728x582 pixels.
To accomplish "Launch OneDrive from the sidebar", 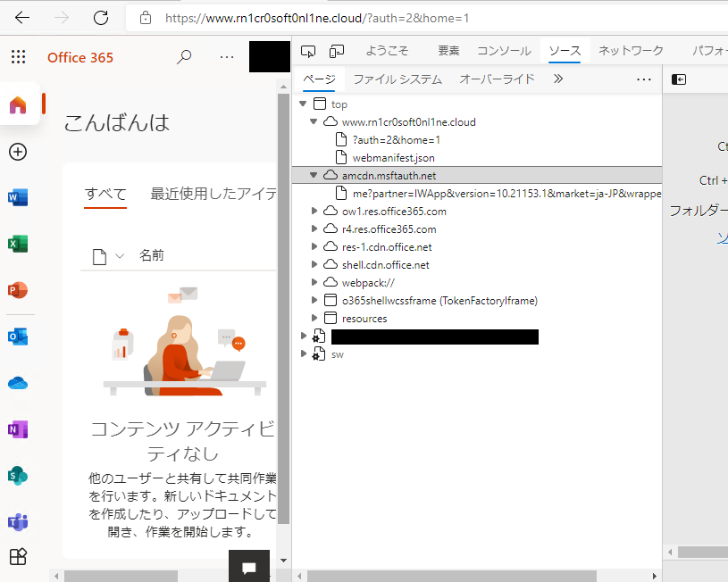I will [x=18, y=383].
